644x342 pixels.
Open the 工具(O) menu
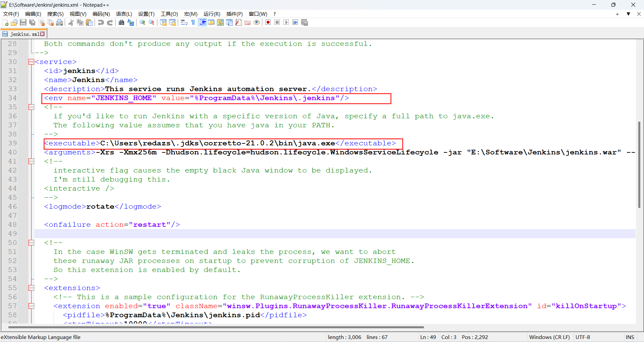(x=169, y=14)
